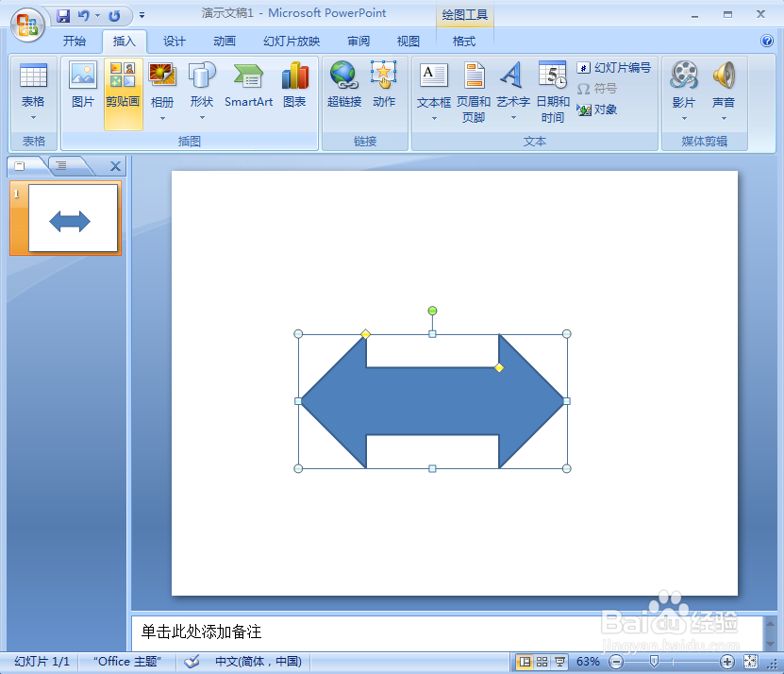The width and height of the screenshot is (784, 674).
Task: Open the 形状 shapes gallery
Action: 202,93
